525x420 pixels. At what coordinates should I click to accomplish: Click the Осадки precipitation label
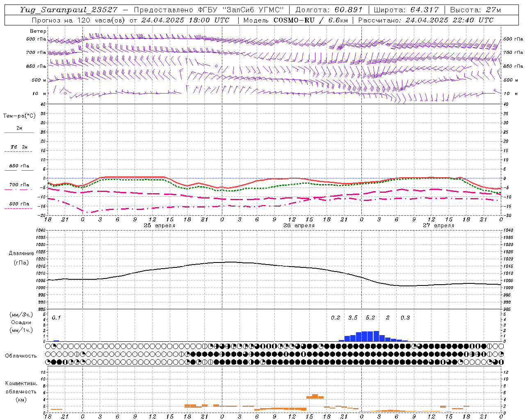21,322
